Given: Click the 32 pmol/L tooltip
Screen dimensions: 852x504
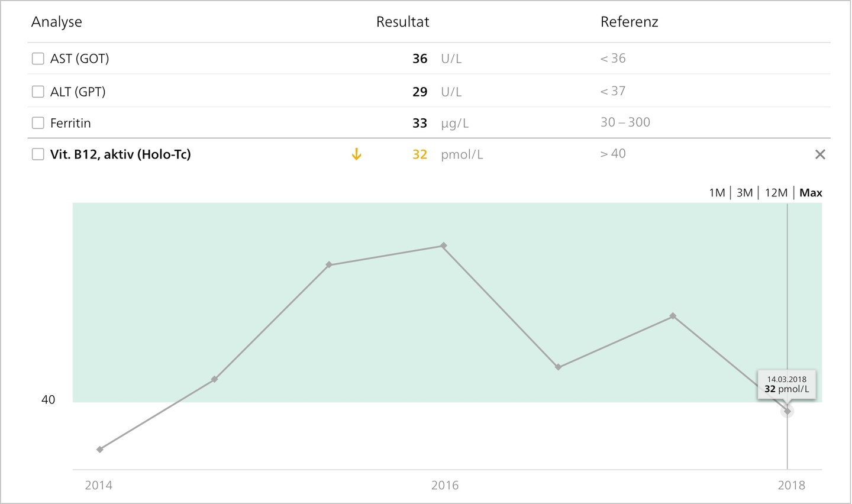Looking at the screenshot, I should (x=787, y=385).
